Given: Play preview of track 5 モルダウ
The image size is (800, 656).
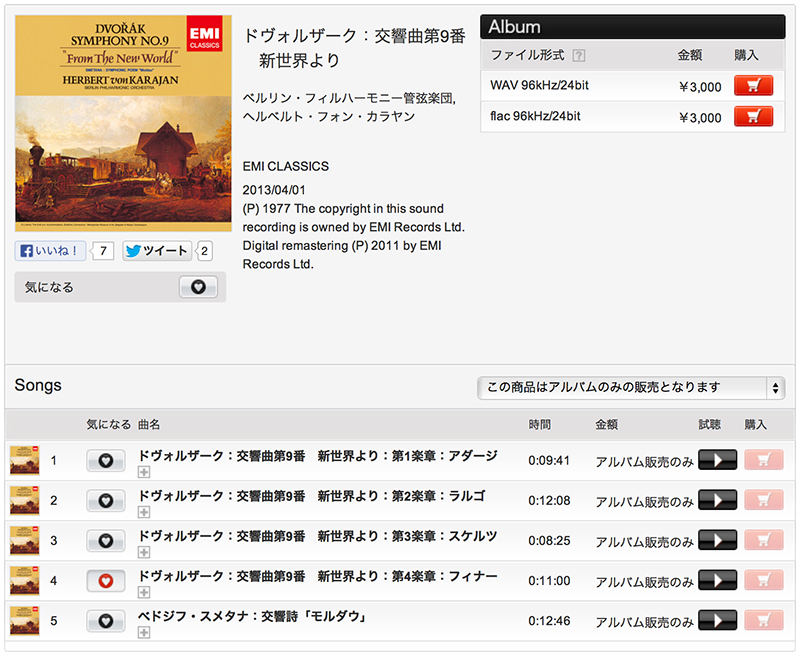Looking at the screenshot, I should pos(717,620).
